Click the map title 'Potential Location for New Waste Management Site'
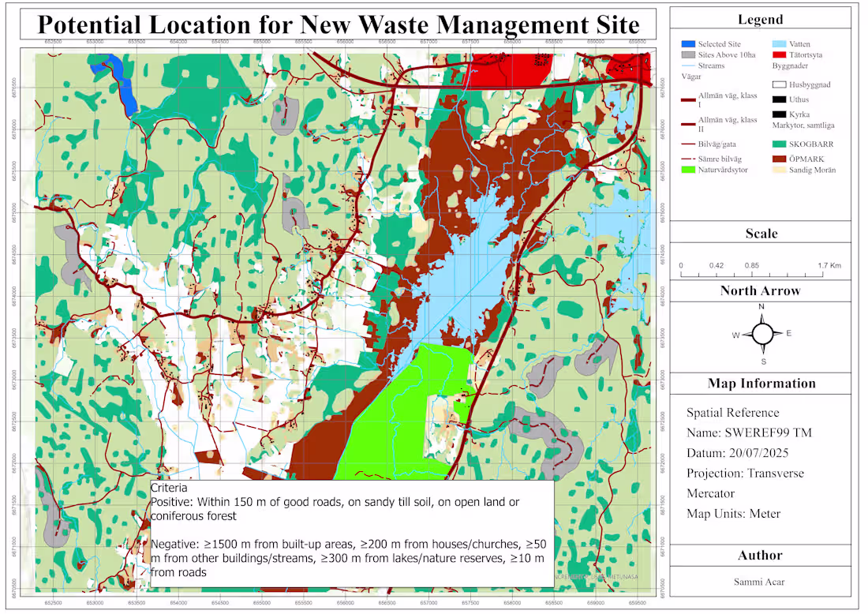 [x=339, y=25]
